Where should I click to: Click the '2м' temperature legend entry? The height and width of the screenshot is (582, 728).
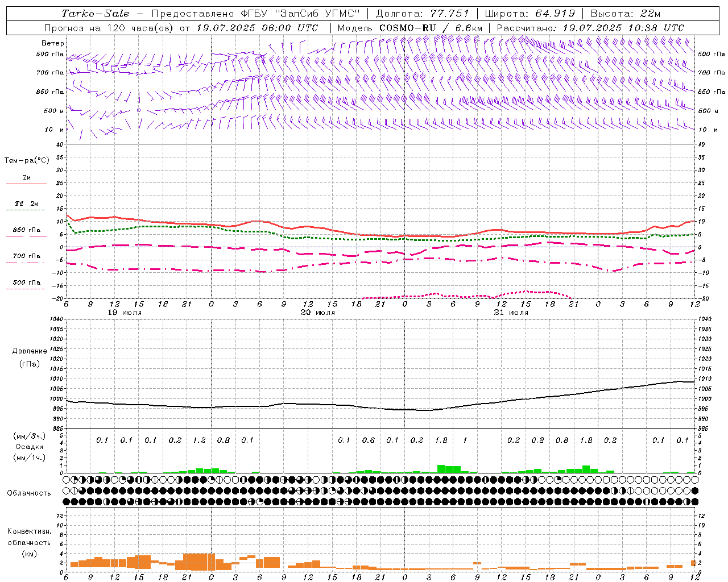click(x=27, y=178)
